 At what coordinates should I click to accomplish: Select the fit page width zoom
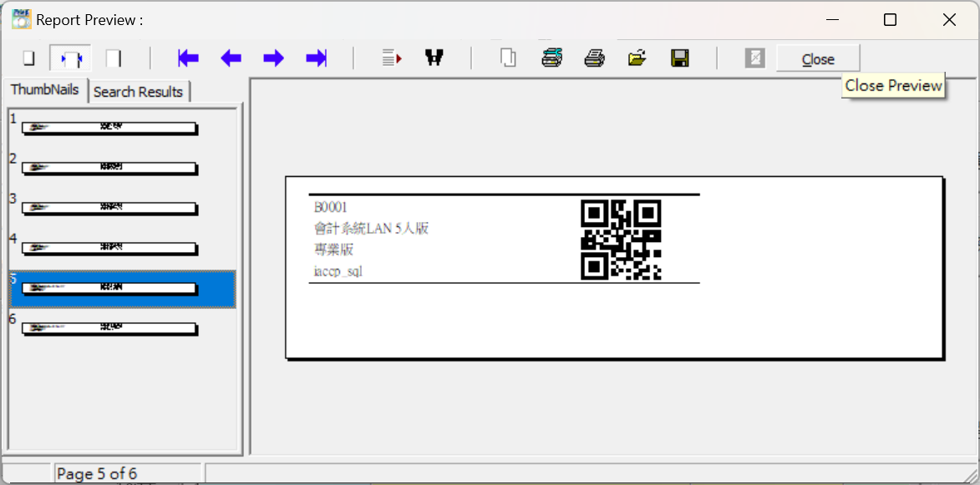point(71,58)
